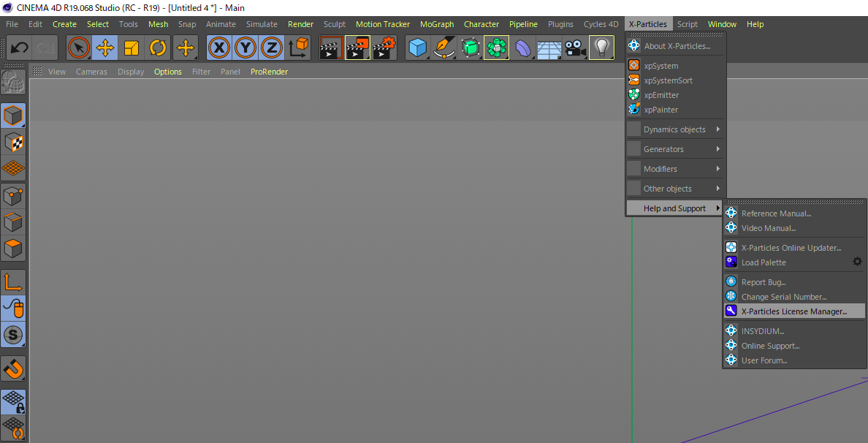
Task: Toggle Texture mode checkered cube icon
Action: click(x=13, y=143)
